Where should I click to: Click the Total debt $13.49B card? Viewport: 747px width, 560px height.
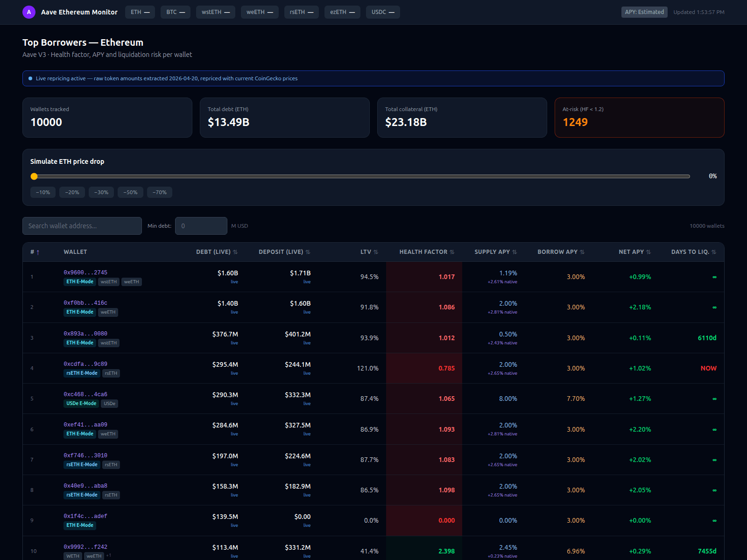[x=285, y=118]
